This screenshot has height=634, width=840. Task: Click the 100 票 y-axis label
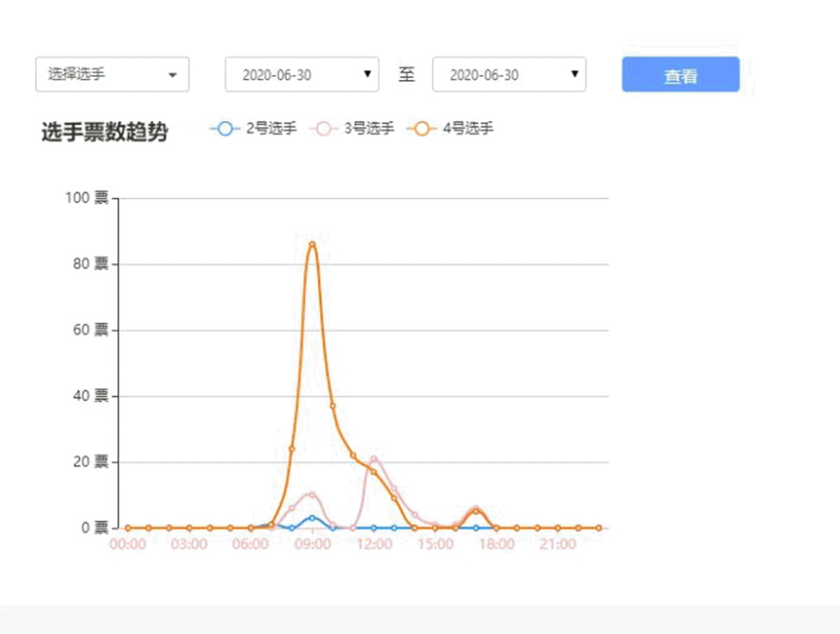(x=87, y=198)
